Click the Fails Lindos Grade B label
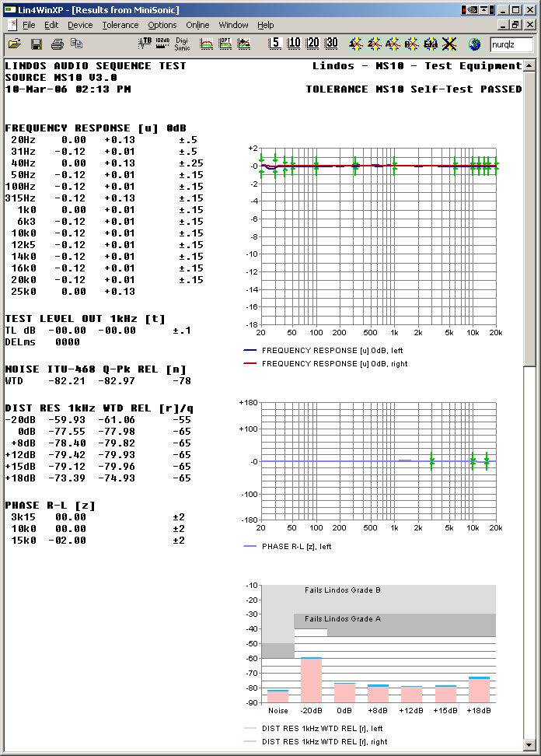 343,590
